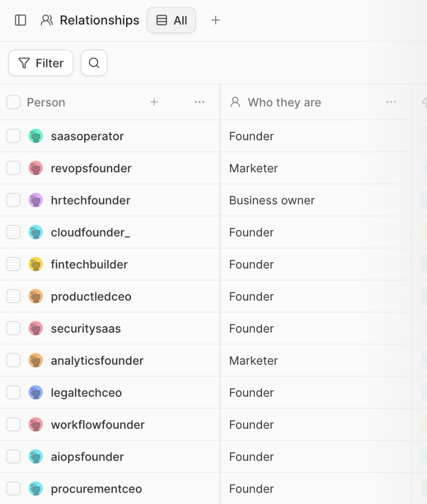Tick the select-all checkbox in Person header
Image resolution: width=427 pixels, height=504 pixels.
coord(13,102)
